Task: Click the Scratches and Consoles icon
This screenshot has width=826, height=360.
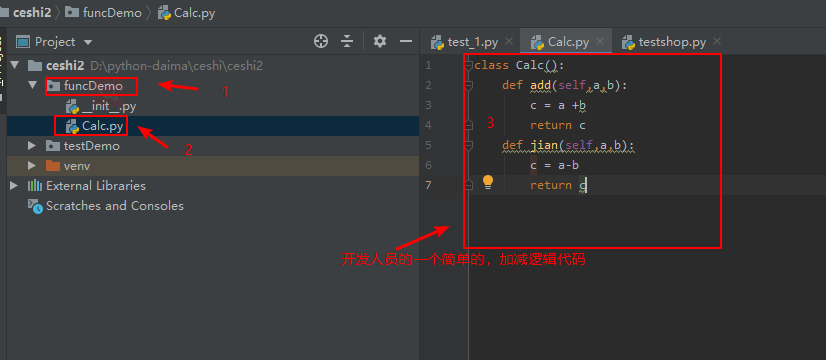Action: (35, 206)
